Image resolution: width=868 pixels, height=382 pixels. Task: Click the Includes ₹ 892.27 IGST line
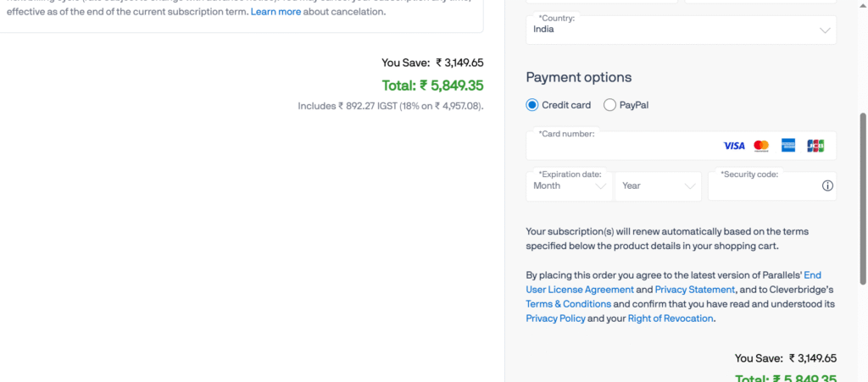click(x=390, y=106)
